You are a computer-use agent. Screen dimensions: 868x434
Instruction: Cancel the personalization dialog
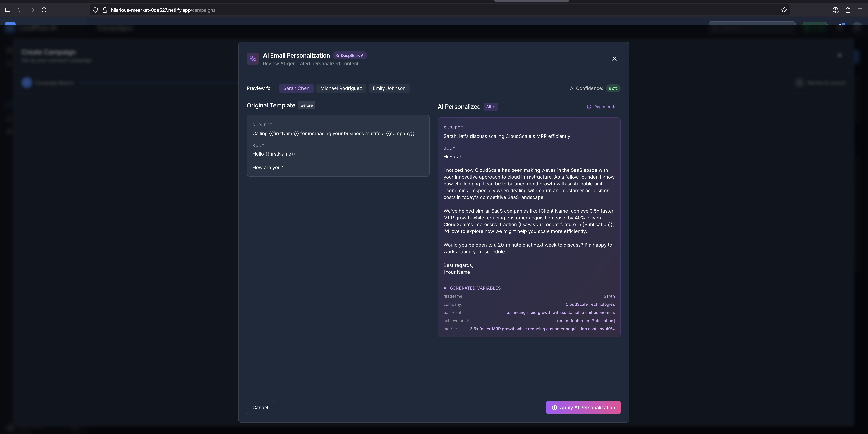point(260,407)
